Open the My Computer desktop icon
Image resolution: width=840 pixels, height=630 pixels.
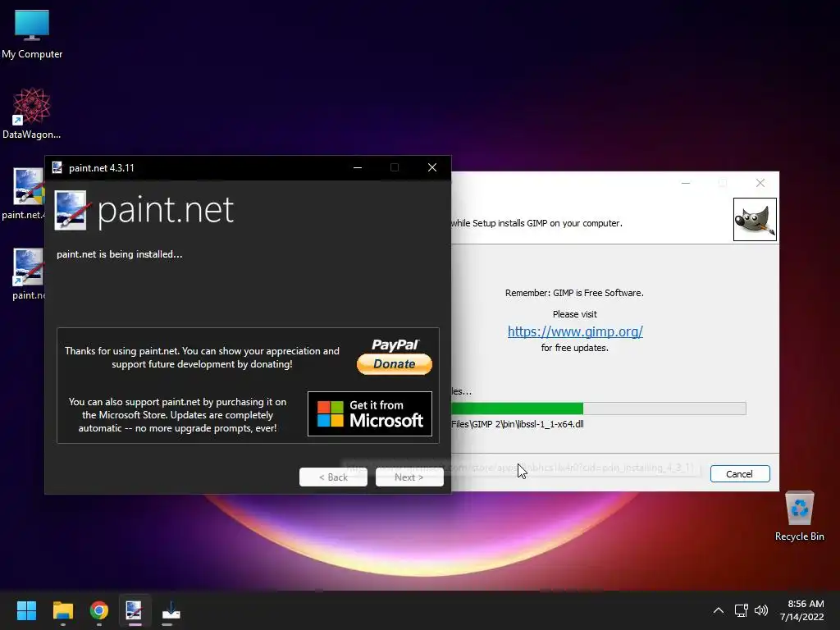[x=32, y=34]
